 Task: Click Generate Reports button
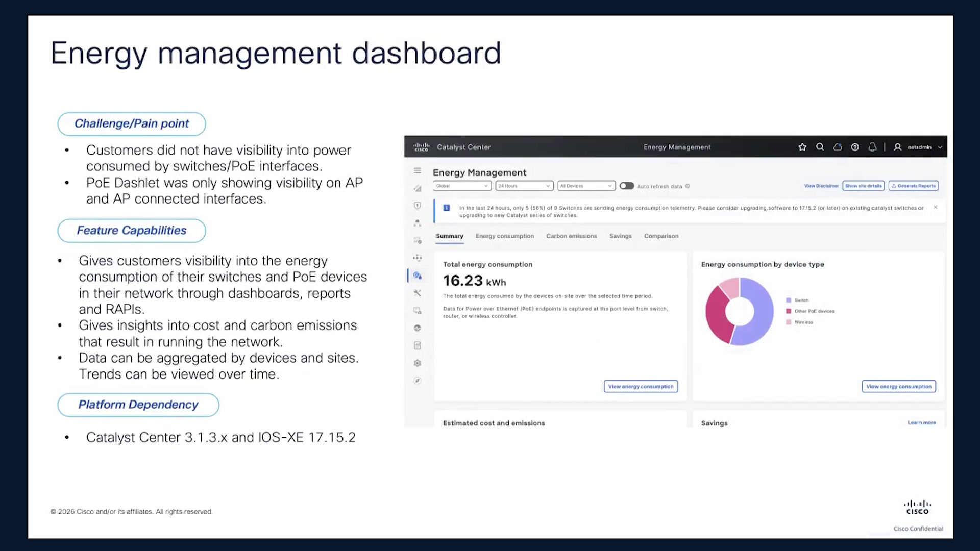tap(914, 186)
